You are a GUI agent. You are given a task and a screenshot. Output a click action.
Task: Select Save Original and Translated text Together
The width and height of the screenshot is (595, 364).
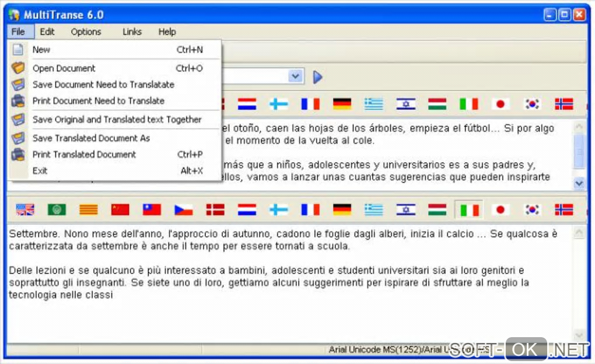click(x=114, y=120)
